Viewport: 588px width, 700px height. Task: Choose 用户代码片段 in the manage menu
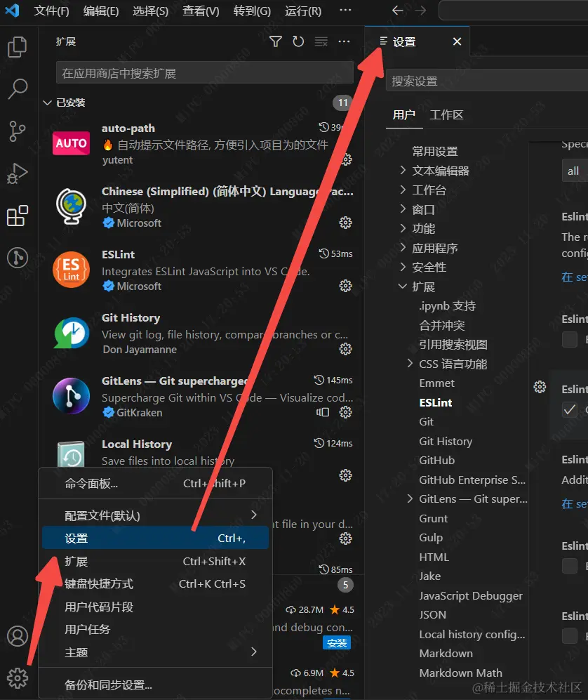155,607
